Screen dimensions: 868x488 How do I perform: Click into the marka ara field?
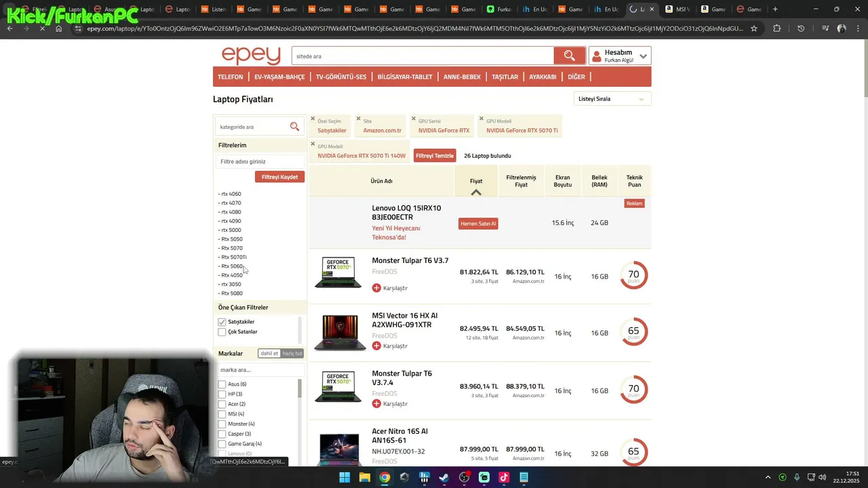coord(260,370)
